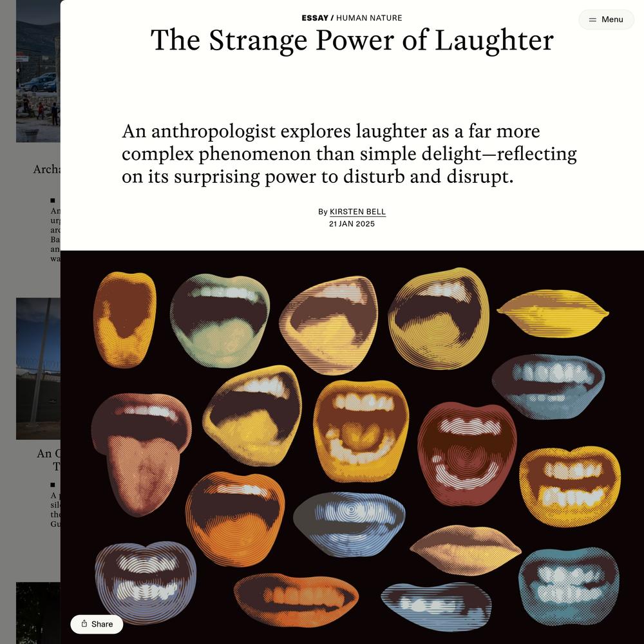Image resolution: width=644 pixels, height=644 pixels.
Task: Click the black square marker under 'An C' title
Action: [53, 485]
